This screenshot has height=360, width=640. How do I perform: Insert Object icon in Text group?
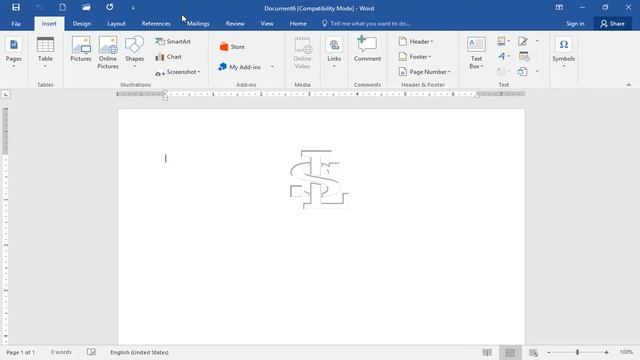point(522,72)
